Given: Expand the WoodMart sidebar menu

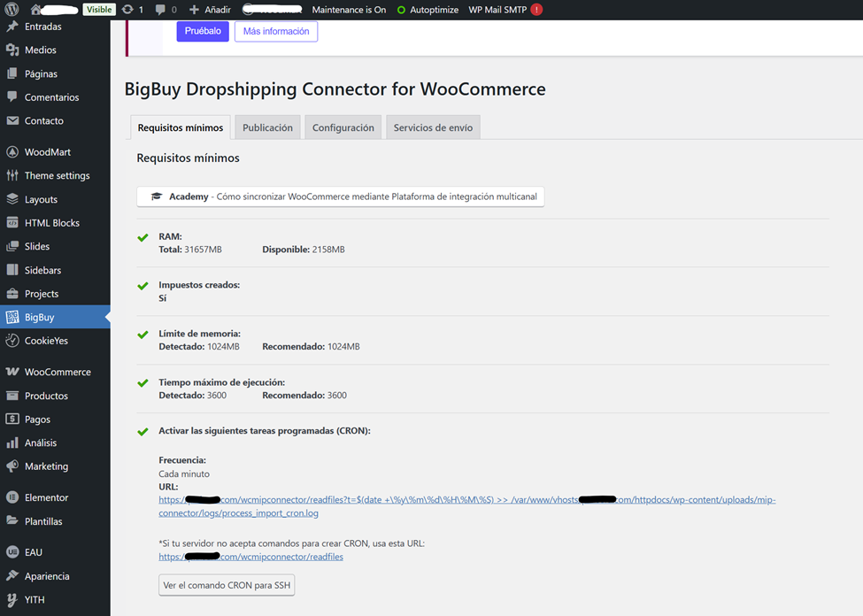Looking at the screenshot, I should (x=48, y=152).
